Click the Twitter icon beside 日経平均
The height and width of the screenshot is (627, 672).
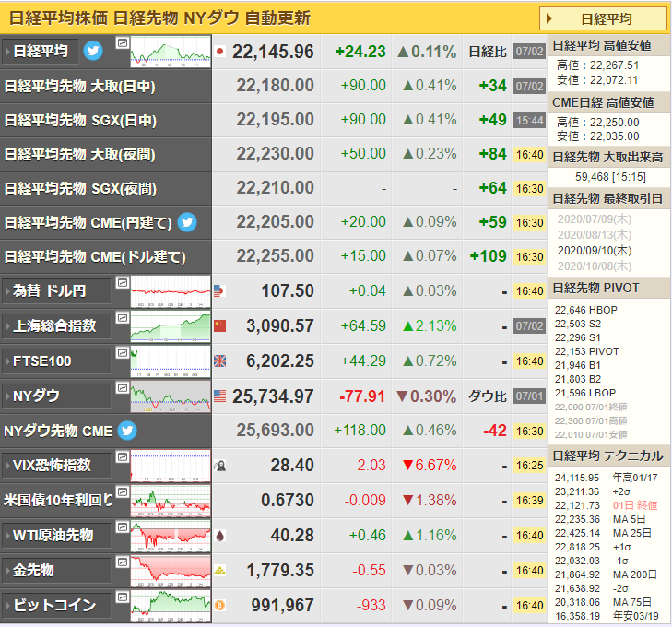click(93, 52)
